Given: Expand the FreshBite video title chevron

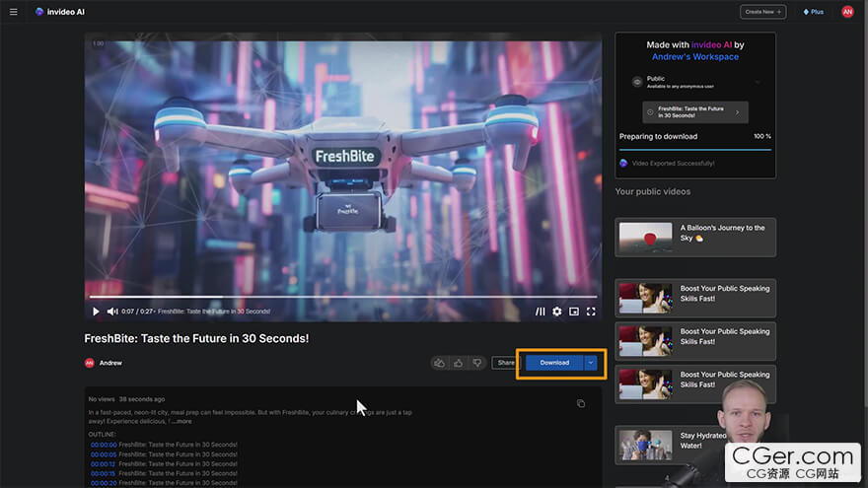Looking at the screenshot, I should [737, 112].
